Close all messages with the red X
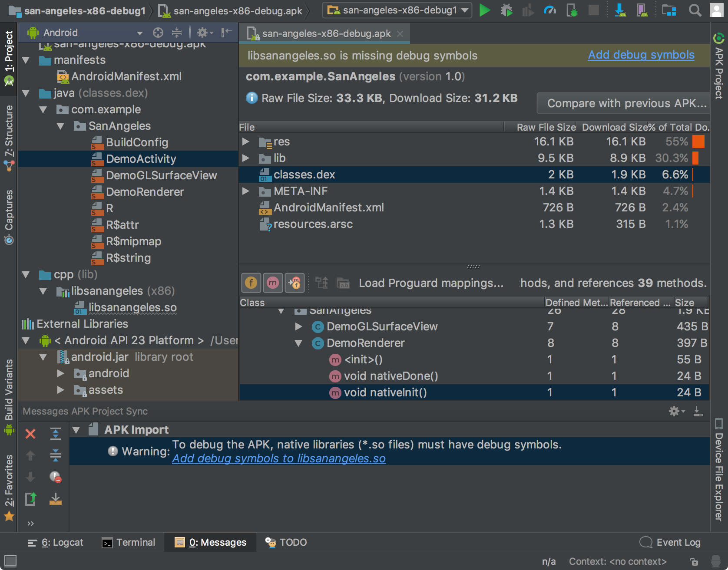The width and height of the screenshot is (728, 570). (30, 434)
